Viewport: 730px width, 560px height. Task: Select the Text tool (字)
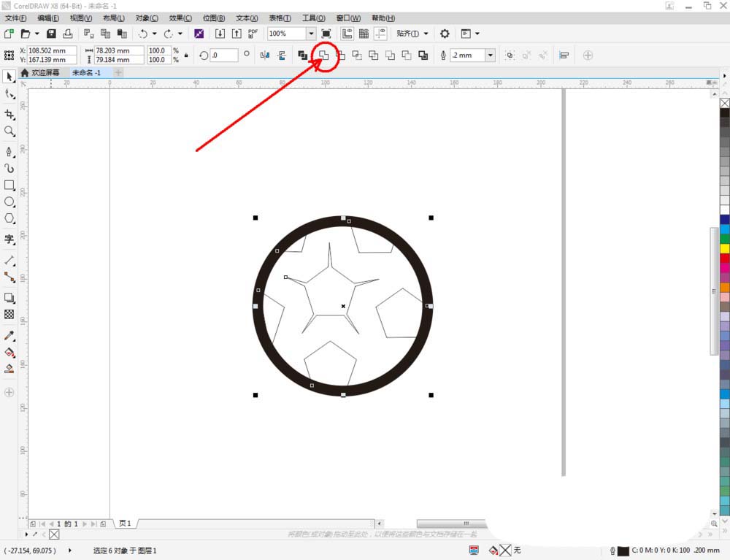tap(9, 239)
